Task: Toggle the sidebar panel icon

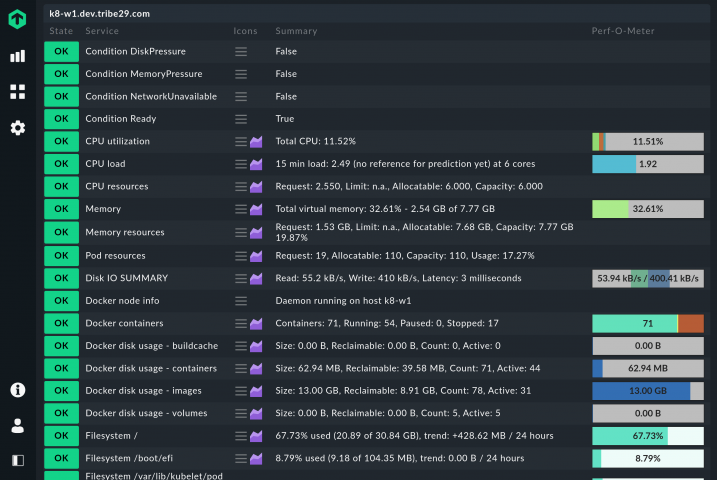Action: tap(17, 460)
